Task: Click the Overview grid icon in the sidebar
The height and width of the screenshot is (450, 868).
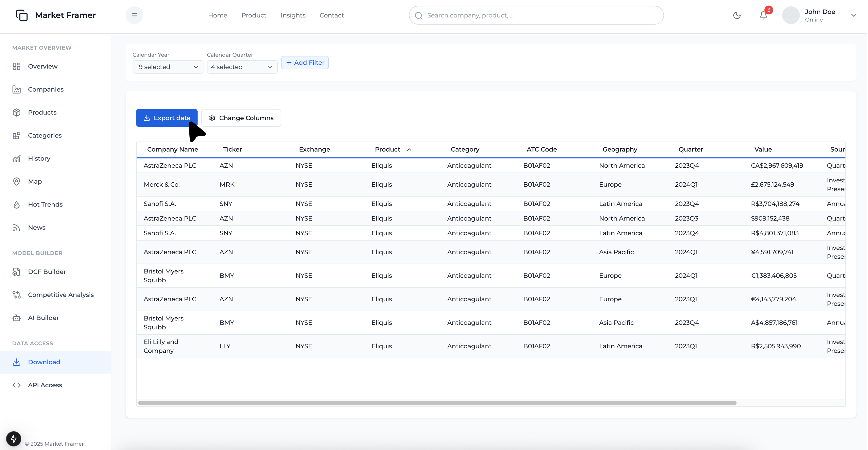Action: click(x=17, y=66)
